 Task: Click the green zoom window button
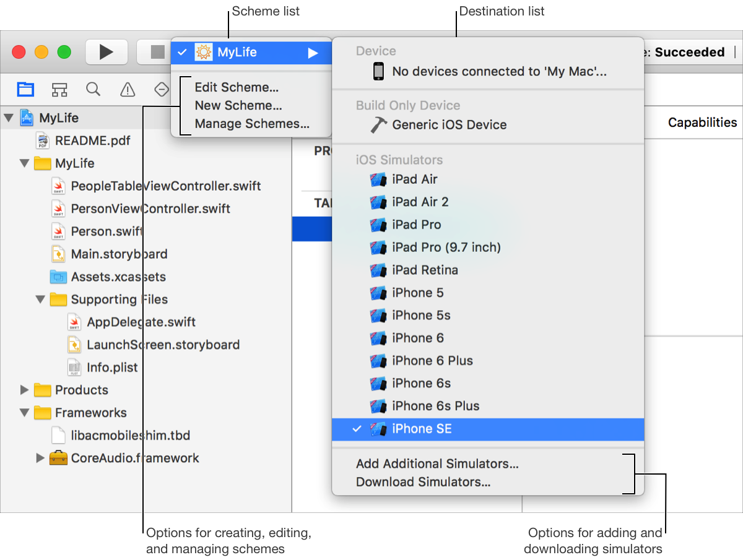64,52
